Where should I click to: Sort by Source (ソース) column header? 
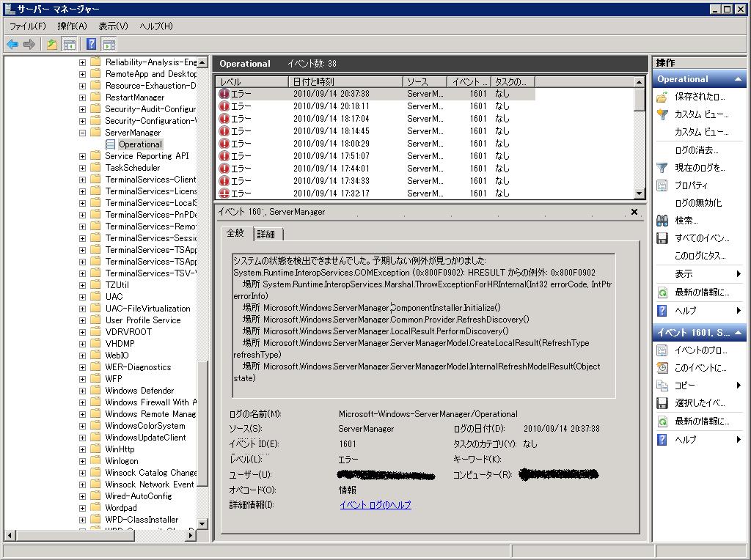pyautogui.click(x=425, y=82)
